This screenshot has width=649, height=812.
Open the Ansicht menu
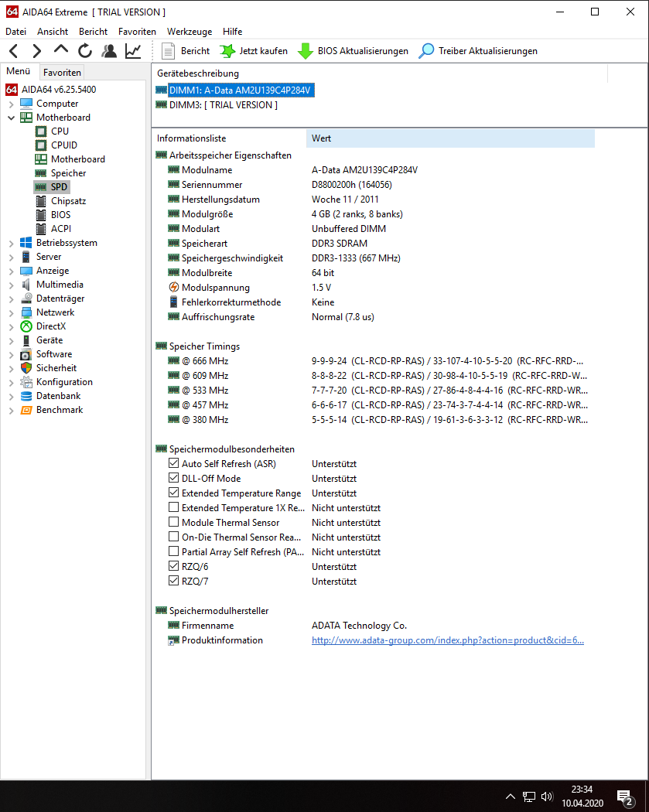(x=53, y=32)
